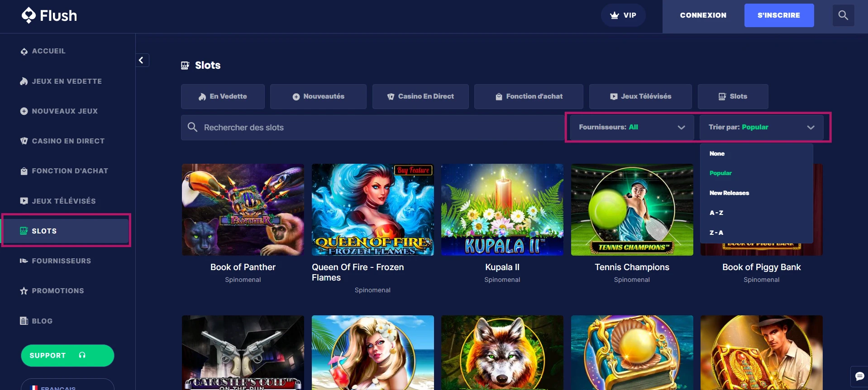Open the wolf game thumbnail
The width and height of the screenshot is (868, 390).
(502, 353)
